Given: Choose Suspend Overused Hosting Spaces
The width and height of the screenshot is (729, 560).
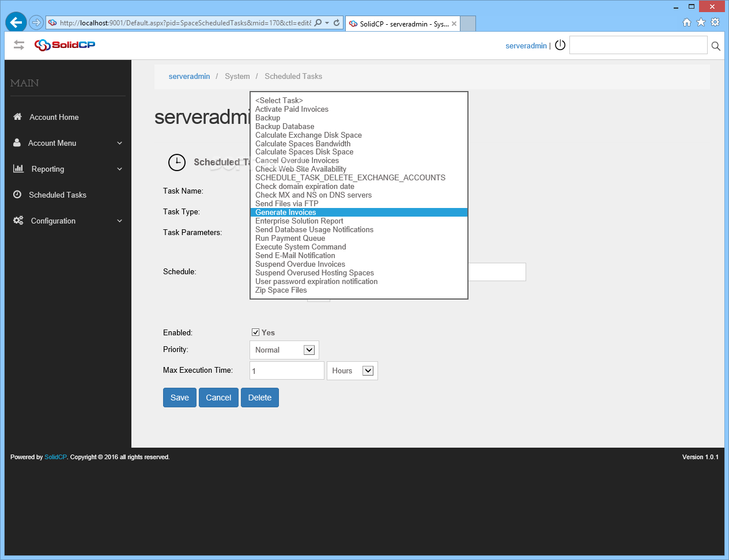Looking at the screenshot, I should pyautogui.click(x=358, y=273).
